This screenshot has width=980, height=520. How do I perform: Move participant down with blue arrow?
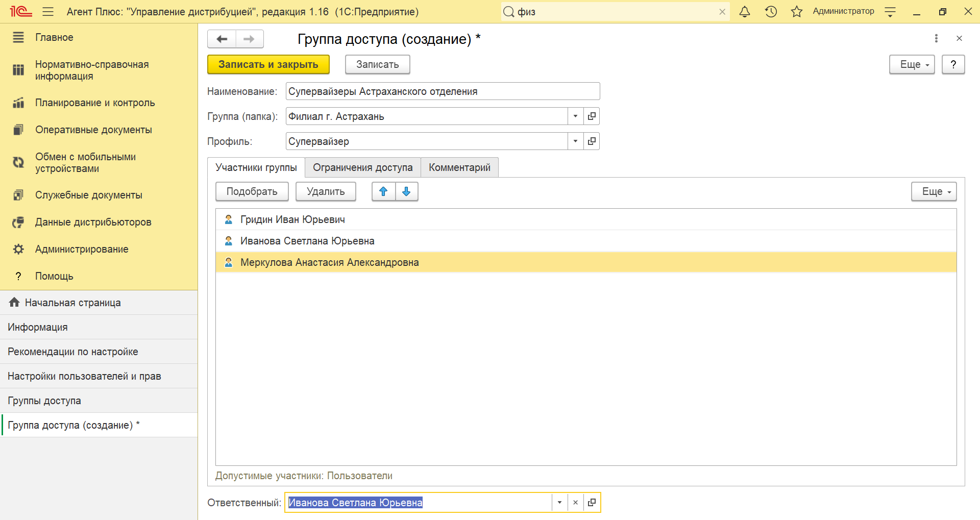(x=407, y=191)
